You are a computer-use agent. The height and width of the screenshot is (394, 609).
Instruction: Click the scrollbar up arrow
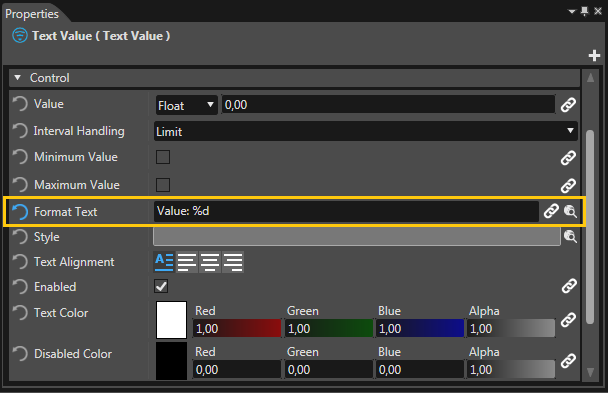pyautogui.click(x=590, y=78)
